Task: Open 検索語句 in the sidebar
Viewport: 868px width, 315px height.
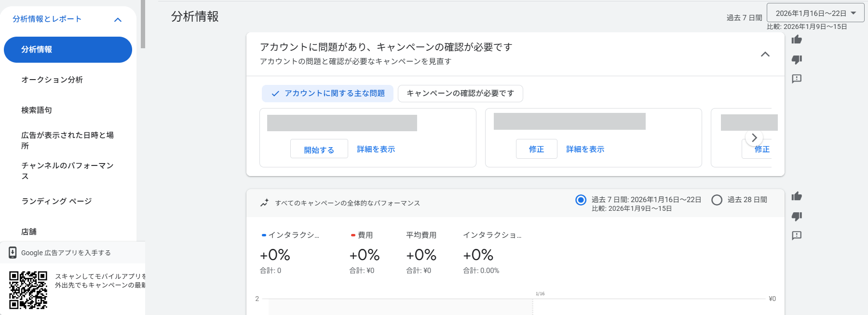Action: pyautogui.click(x=37, y=110)
